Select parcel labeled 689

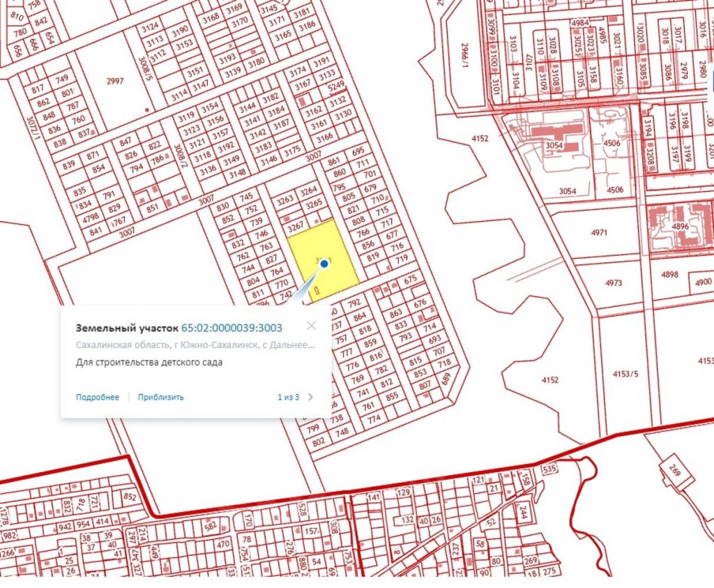446,379
